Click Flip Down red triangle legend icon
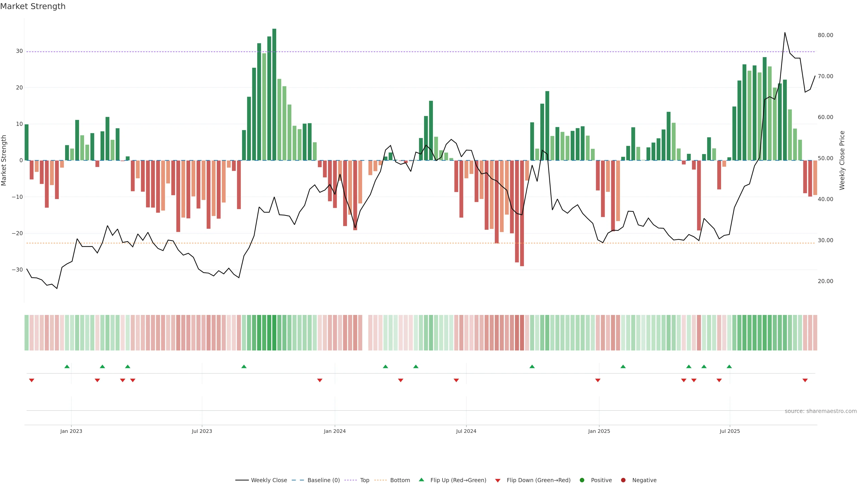This screenshot has width=868, height=488. pyautogui.click(x=498, y=481)
